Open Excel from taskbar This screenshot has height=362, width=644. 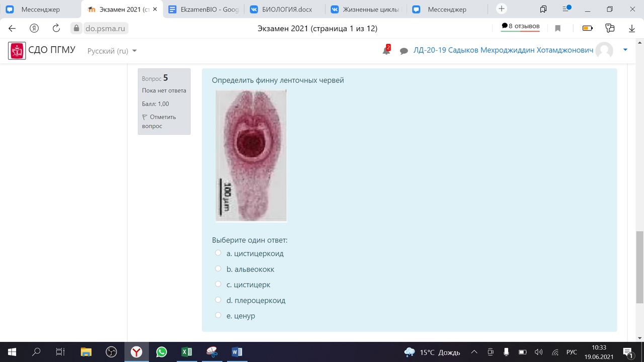click(187, 352)
